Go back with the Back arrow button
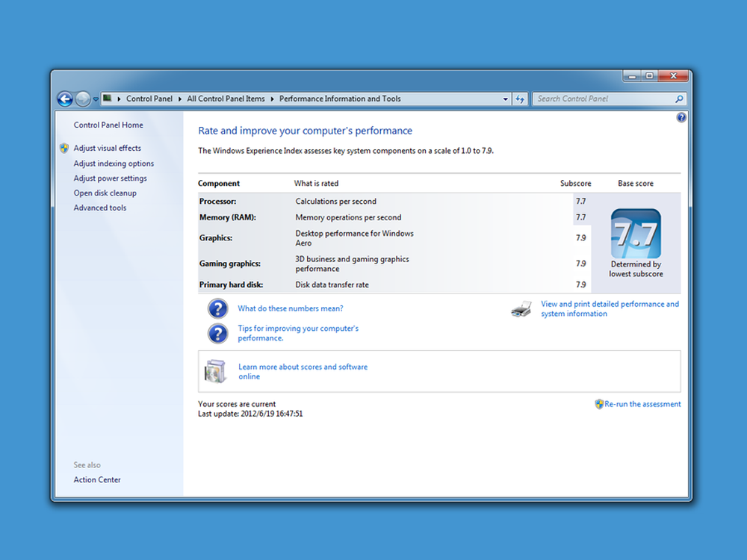This screenshot has width=747, height=560. coord(65,99)
